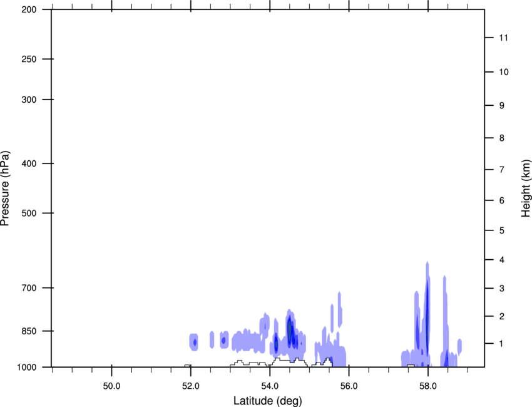Click the 8 km height label
Viewport: 532px width, 407px height.
(502, 138)
